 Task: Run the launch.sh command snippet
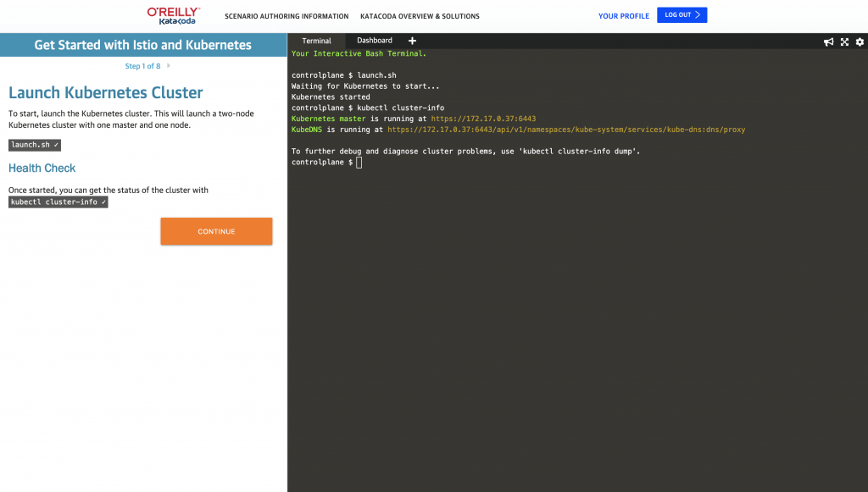pos(34,145)
